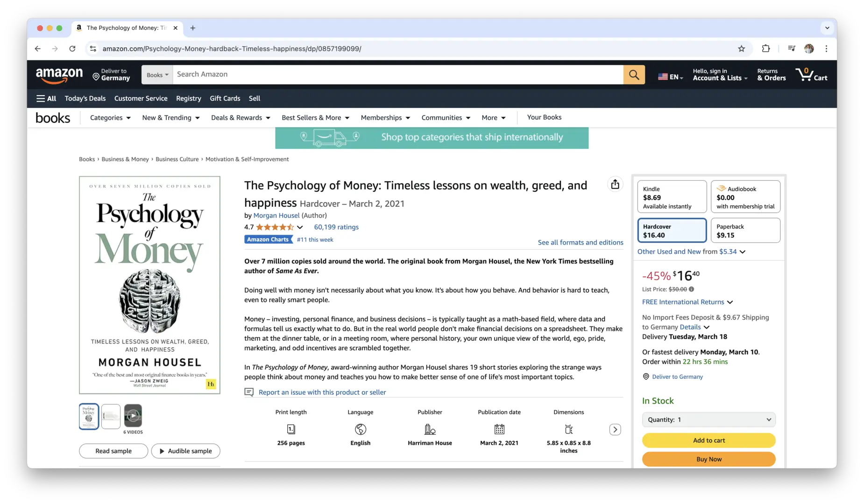Screen dimensions: 864x504
Task: Open the Communities menu
Action: (x=446, y=118)
